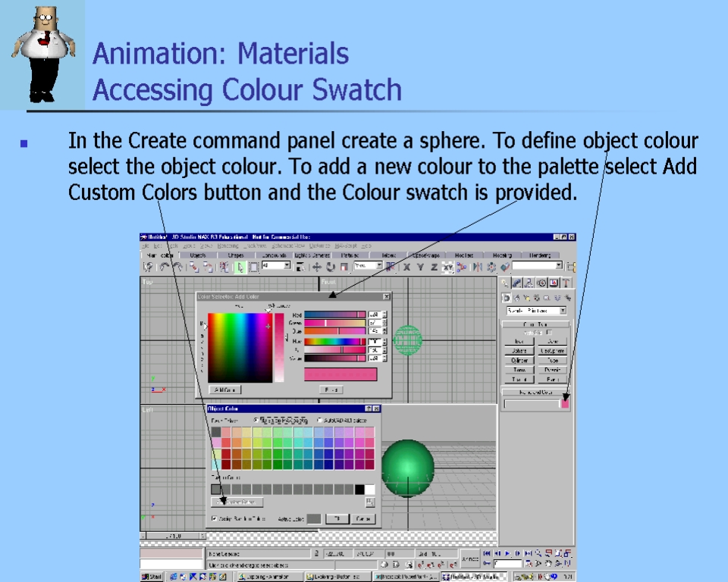The width and height of the screenshot is (728, 582).
Task: Switch to the Objects tab panel
Action: [x=198, y=255]
